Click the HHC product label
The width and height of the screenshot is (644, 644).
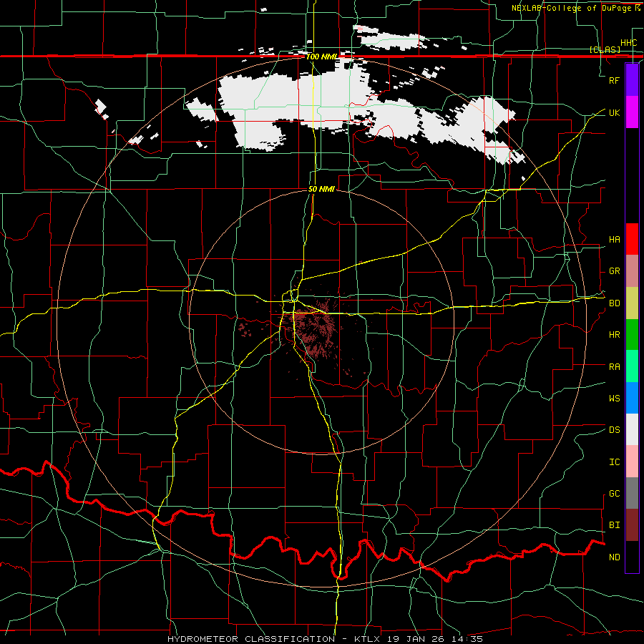(629, 43)
